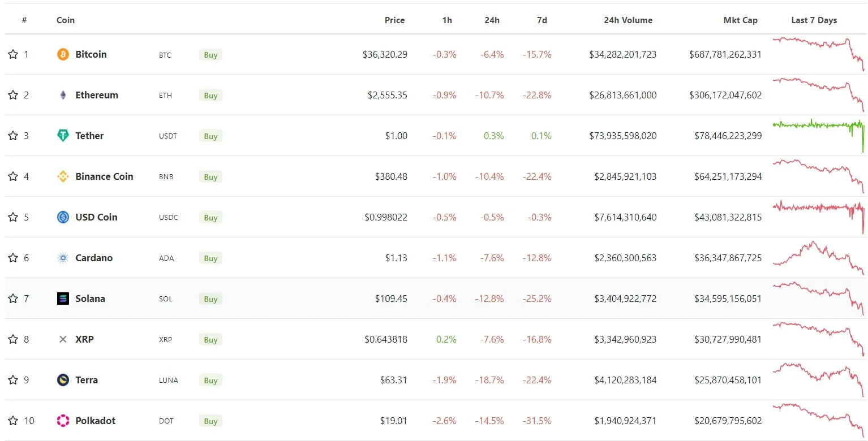Click the -18.7% 24h change for Terra
868x441 pixels.
489,380
